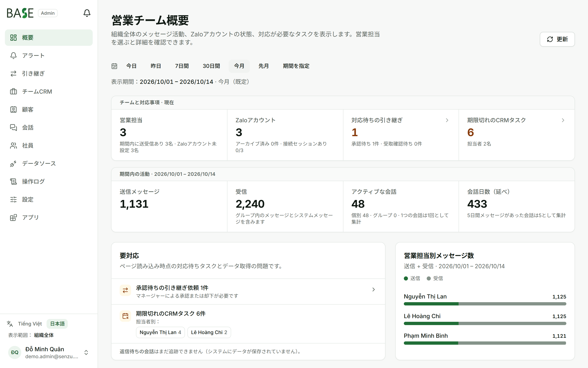This screenshot has height=368, width=588.
Task: Open 対応待ちの引き継ぎ card chevron
Action: pos(447,120)
